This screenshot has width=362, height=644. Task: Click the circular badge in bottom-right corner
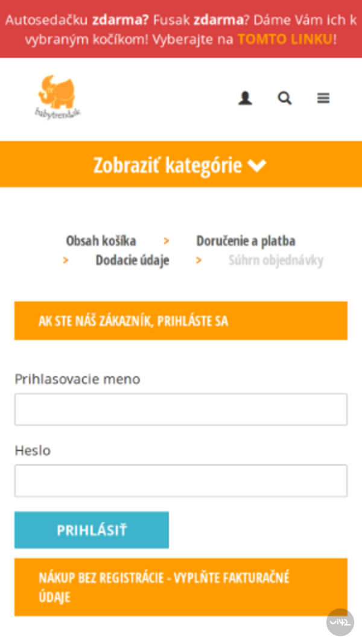(340, 622)
